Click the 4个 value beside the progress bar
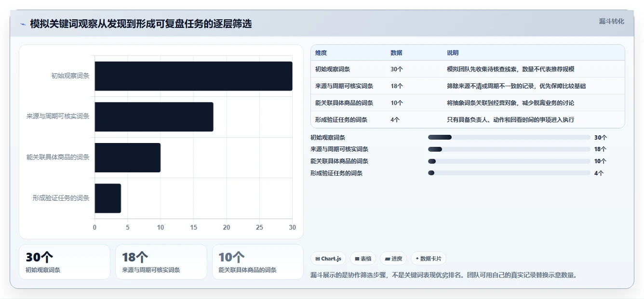The height and width of the screenshot is (299, 644). point(599,173)
